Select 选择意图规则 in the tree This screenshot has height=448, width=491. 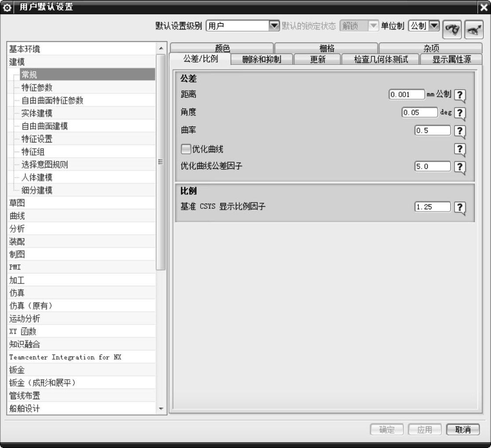pos(88,164)
